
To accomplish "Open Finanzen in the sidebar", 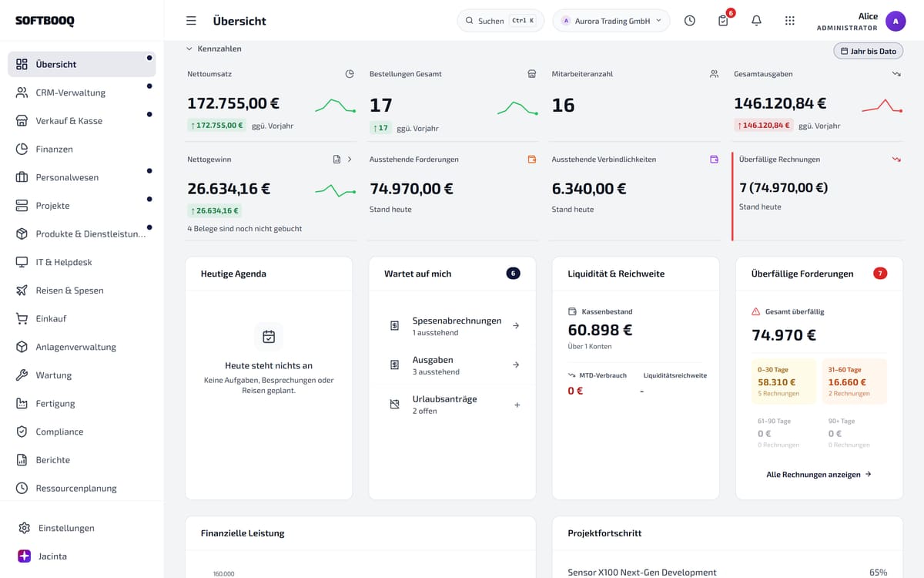I will [82, 149].
